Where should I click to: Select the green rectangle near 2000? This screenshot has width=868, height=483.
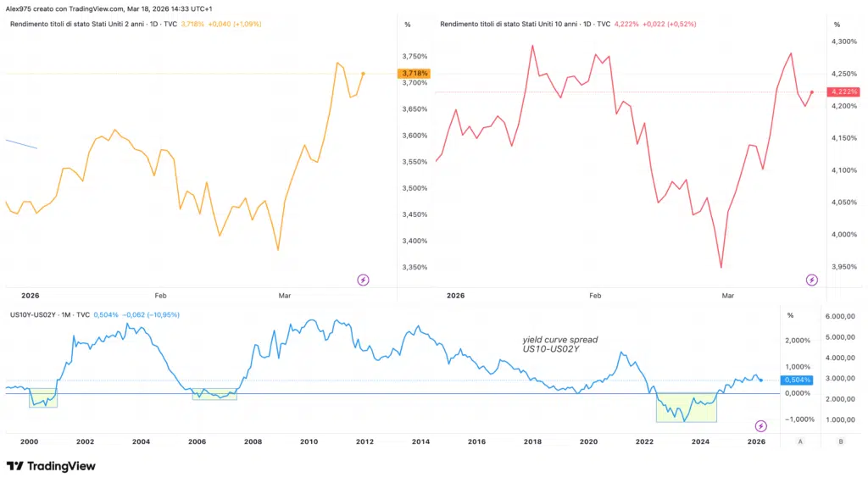tap(43, 398)
